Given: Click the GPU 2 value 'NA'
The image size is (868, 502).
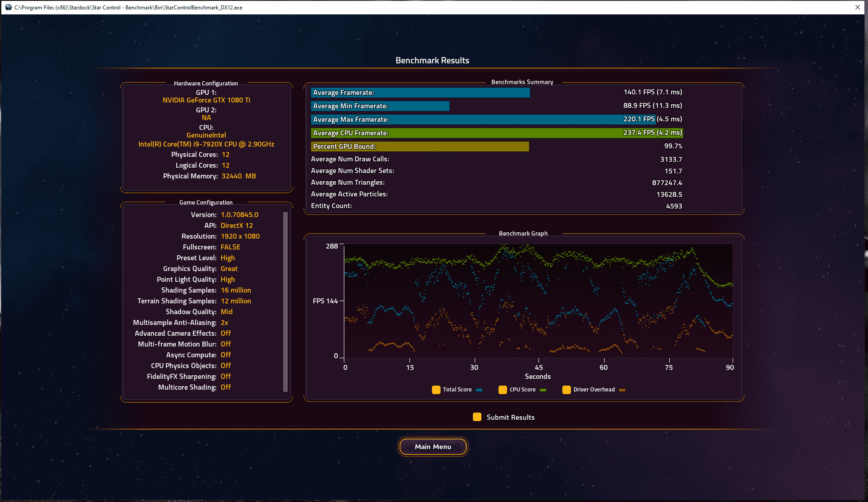Looking at the screenshot, I should (206, 118).
